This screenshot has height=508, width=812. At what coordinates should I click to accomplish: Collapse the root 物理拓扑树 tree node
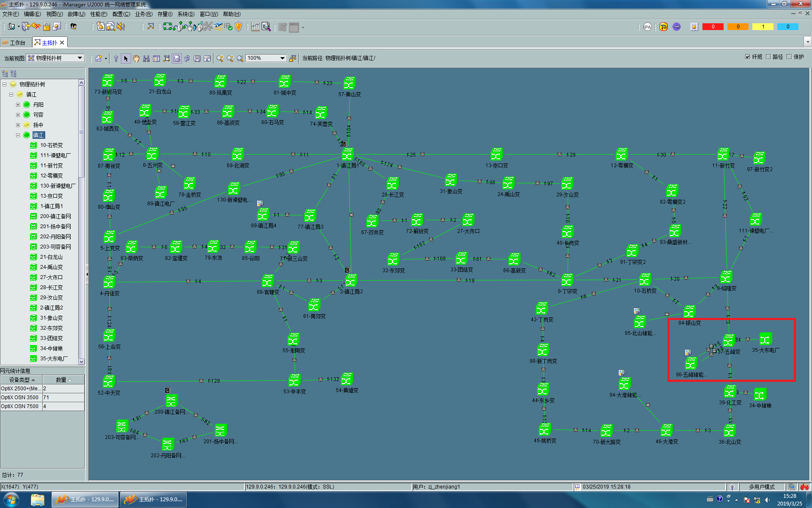4,84
